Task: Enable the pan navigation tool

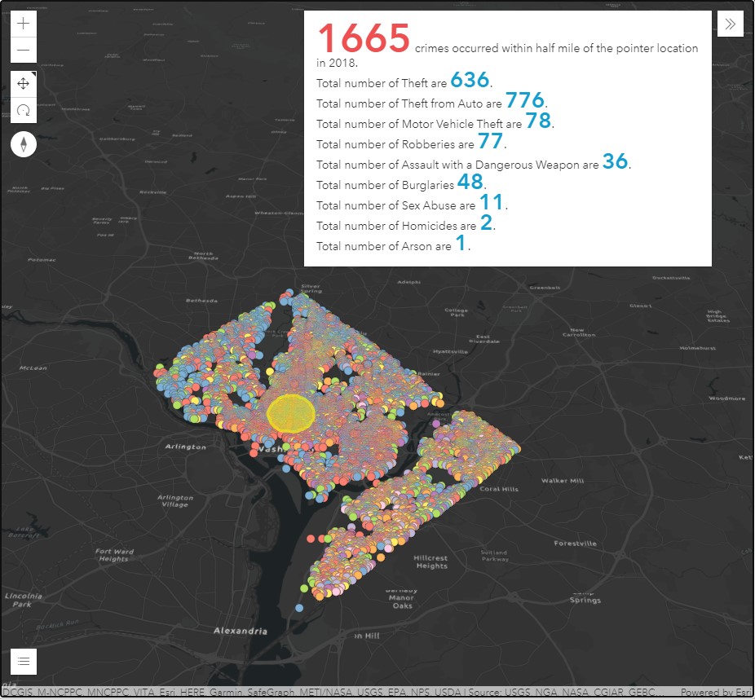Action: tap(24, 83)
